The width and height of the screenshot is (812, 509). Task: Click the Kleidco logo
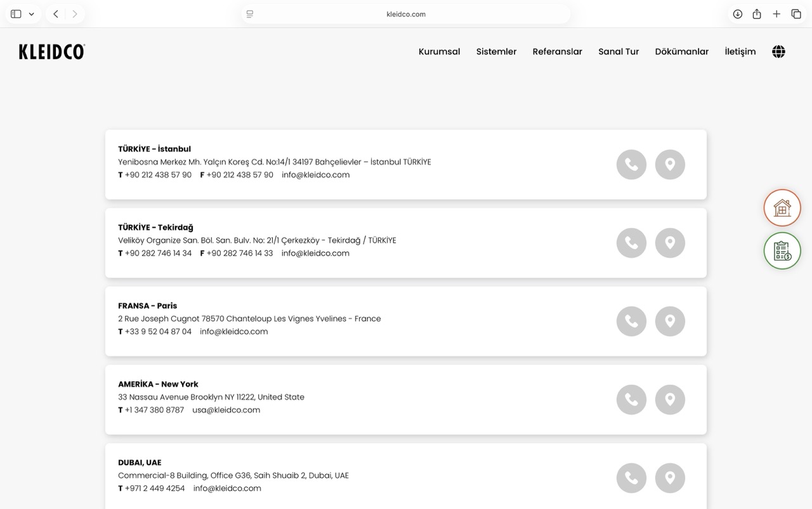[52, 52]
